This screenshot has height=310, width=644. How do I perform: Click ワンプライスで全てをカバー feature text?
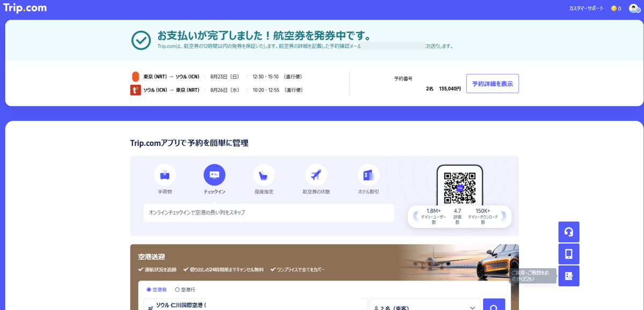point(301,270)
